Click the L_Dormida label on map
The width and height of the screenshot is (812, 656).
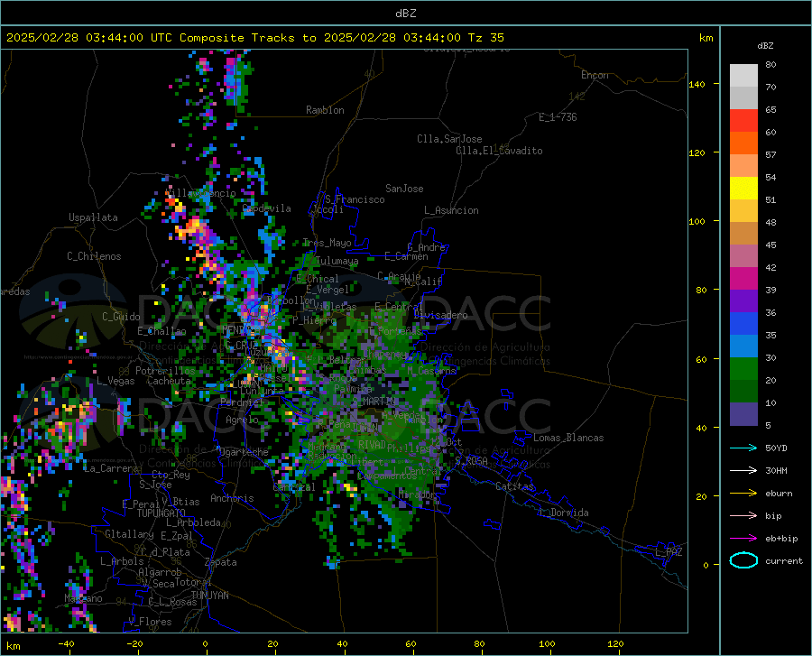[564, 513]
